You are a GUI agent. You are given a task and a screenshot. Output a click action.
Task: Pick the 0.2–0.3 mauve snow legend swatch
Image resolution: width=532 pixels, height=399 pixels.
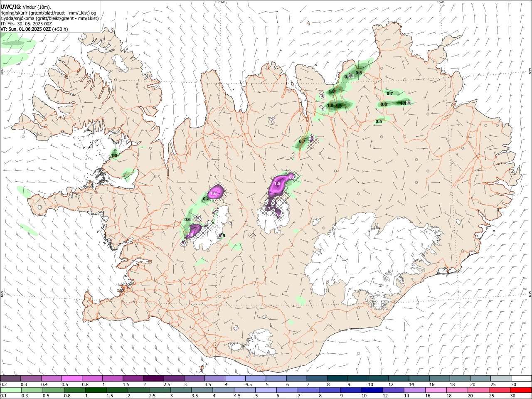click(x=11, y=378)
